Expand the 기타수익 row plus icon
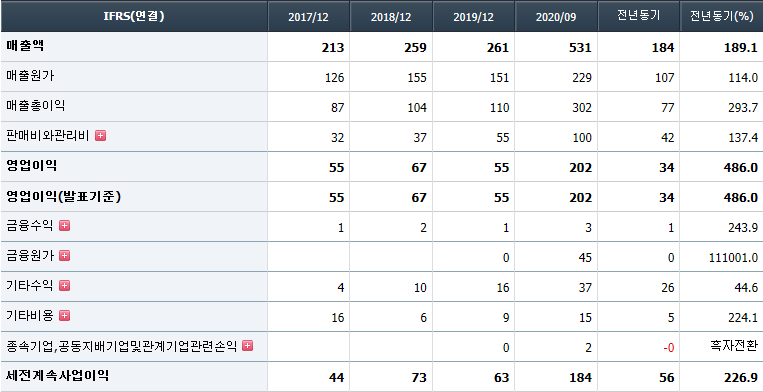This screenshot has height=392, width=763. pos(64,285)
